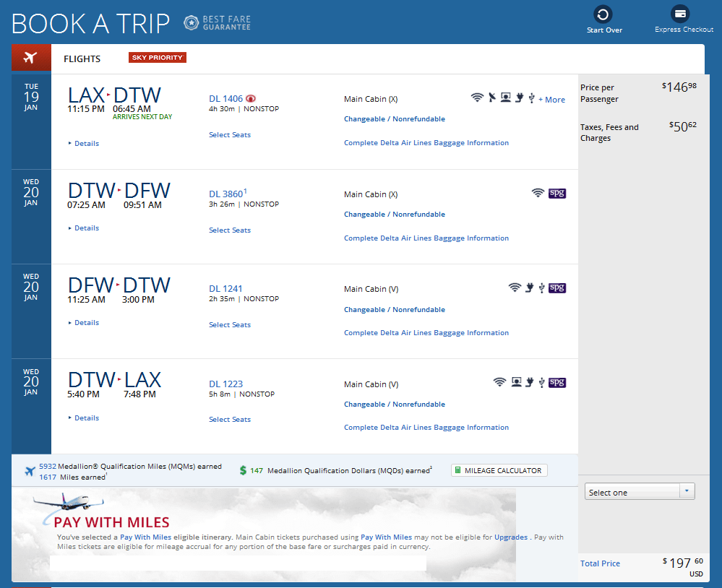Screen dimensions: 722x588
Task: Click power outlet icon on DFW-DTW flight
Action: coord(530,287)
